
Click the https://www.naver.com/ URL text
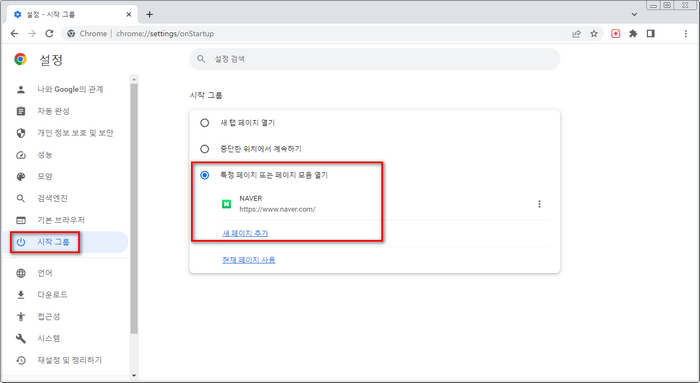277,209
